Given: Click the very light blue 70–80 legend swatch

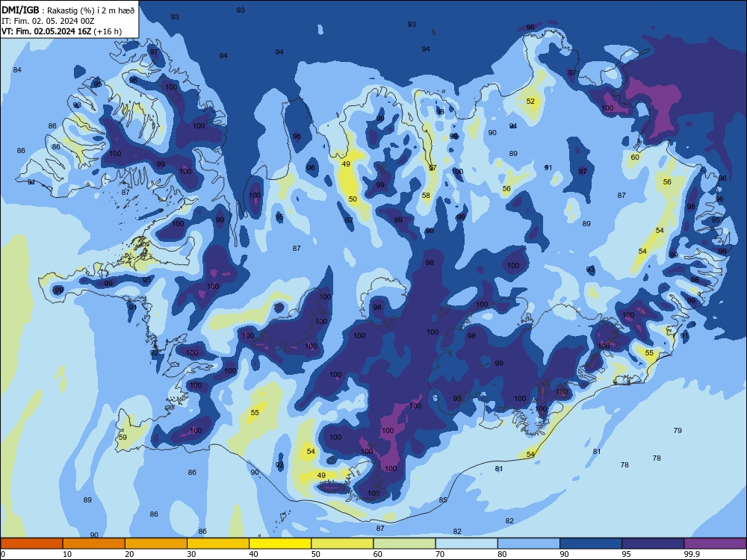Looking at the screenshot, I should (466, 544).
